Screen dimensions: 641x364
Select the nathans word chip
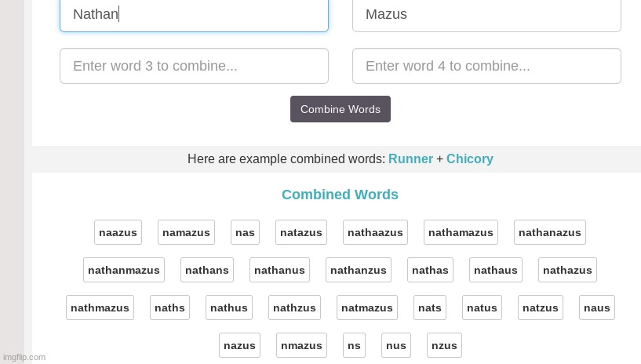pos(207,270)
